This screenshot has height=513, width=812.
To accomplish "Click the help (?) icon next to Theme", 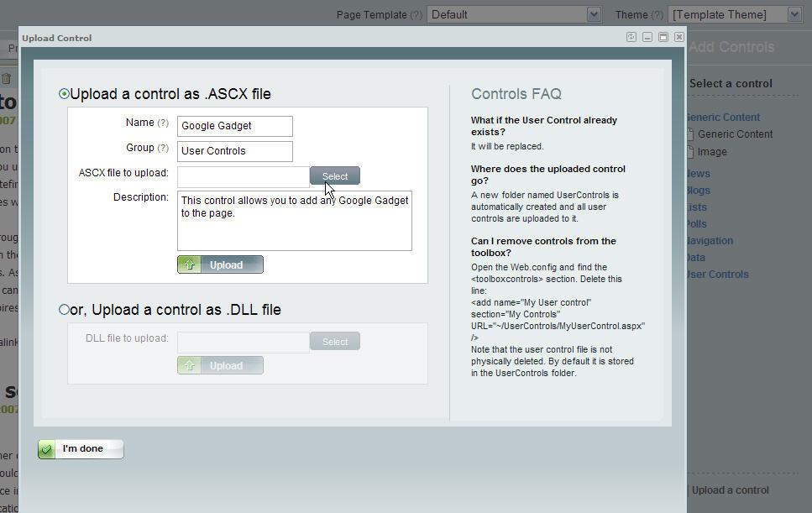I will (x=657, y=15).
